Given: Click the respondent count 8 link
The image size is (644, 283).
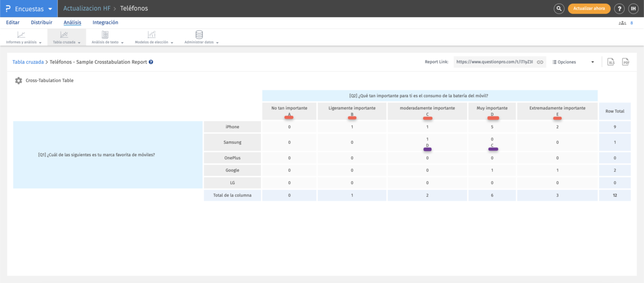Looking at the screenshot, I should click(632, 23).
